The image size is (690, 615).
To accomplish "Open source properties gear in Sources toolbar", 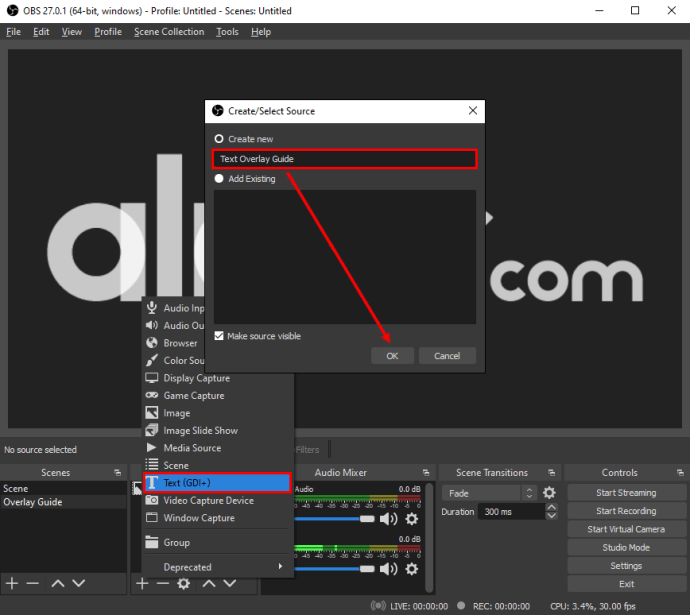I will pos(184,583).
